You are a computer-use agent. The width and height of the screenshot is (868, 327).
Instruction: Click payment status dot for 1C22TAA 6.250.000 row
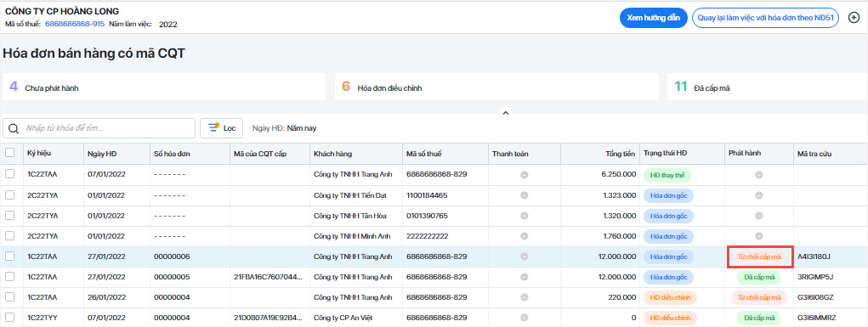[524, 175]
